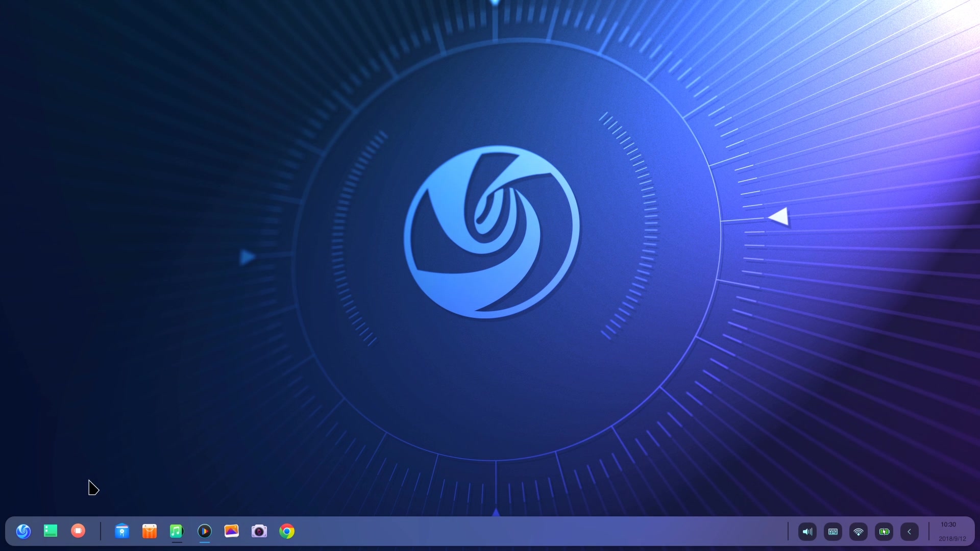Open the deepin Image Viewer
The width and height of the screenshot is (980, 551).
point(232,531)
